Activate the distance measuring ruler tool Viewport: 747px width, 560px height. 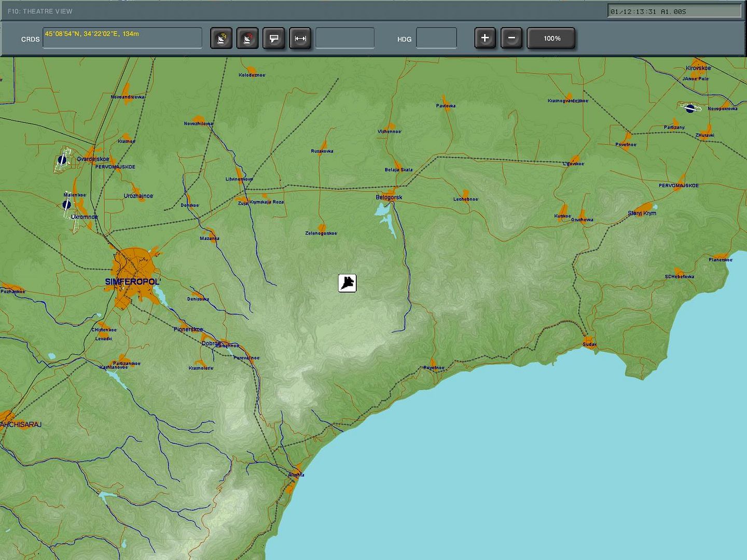coord(300,38)
